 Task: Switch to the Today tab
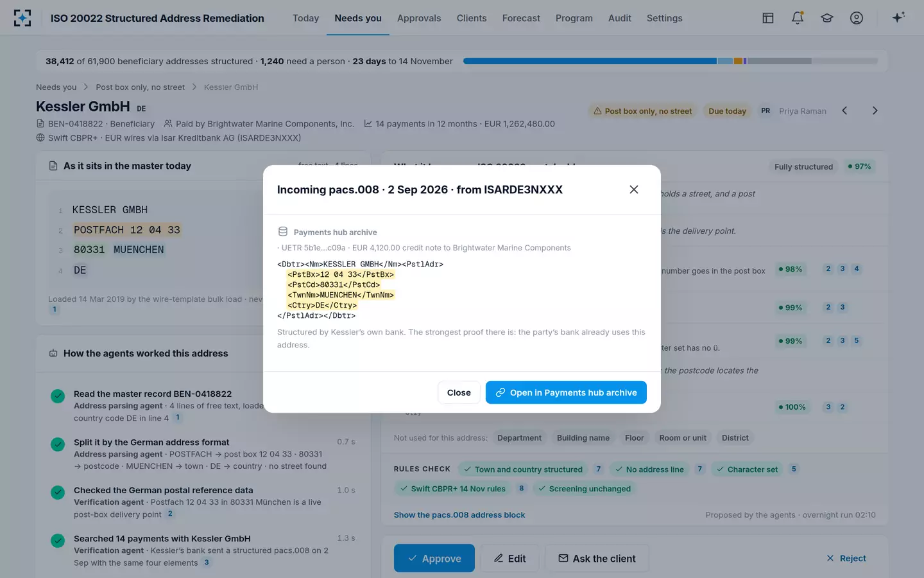click(x=305, y=18)
